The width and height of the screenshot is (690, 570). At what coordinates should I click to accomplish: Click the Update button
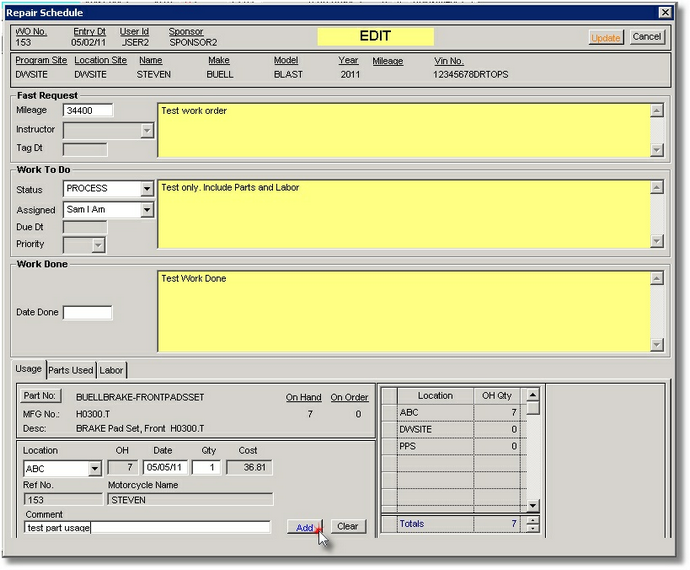[606, 37]
